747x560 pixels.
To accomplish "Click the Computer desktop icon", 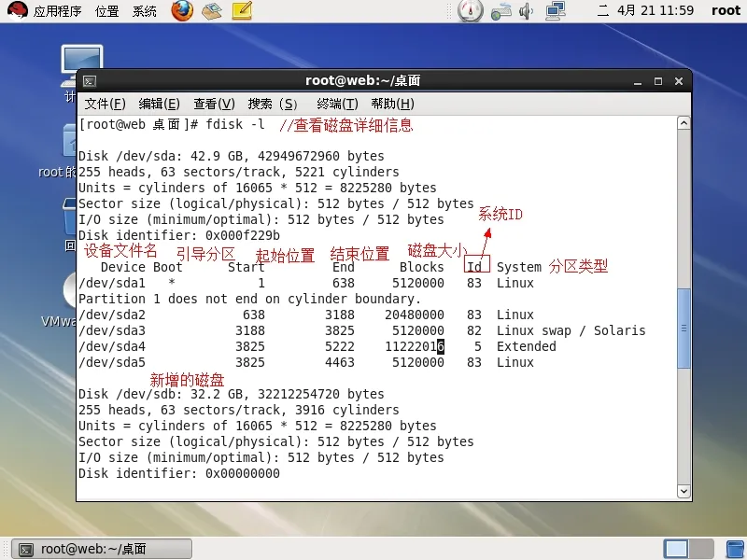I will (x=82, y=66).
